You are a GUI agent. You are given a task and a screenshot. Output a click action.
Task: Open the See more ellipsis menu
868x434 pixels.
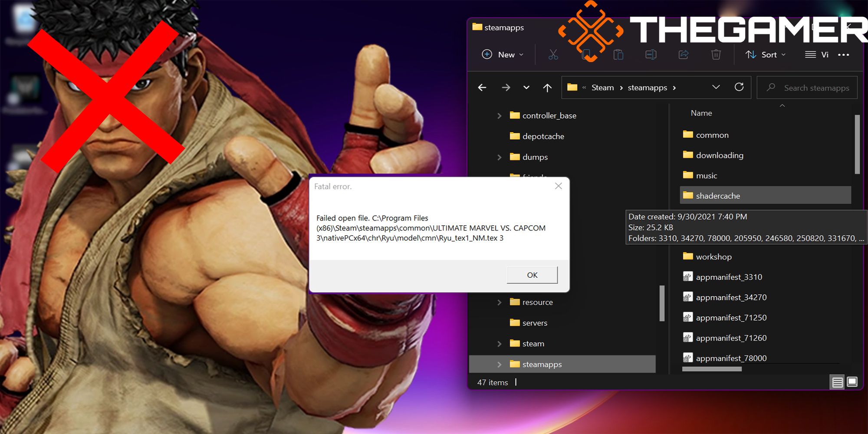(844, 55)
